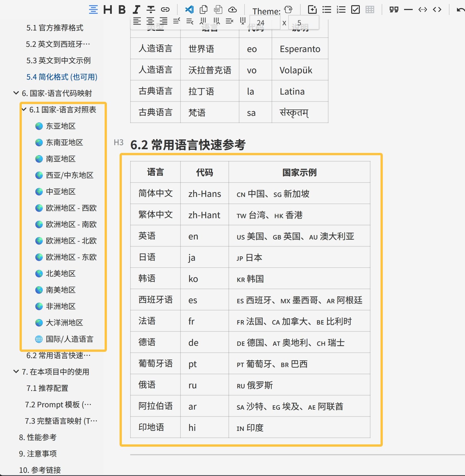Select 8. 性能参考 in the outline
The image size is (465, 476).
38,437
